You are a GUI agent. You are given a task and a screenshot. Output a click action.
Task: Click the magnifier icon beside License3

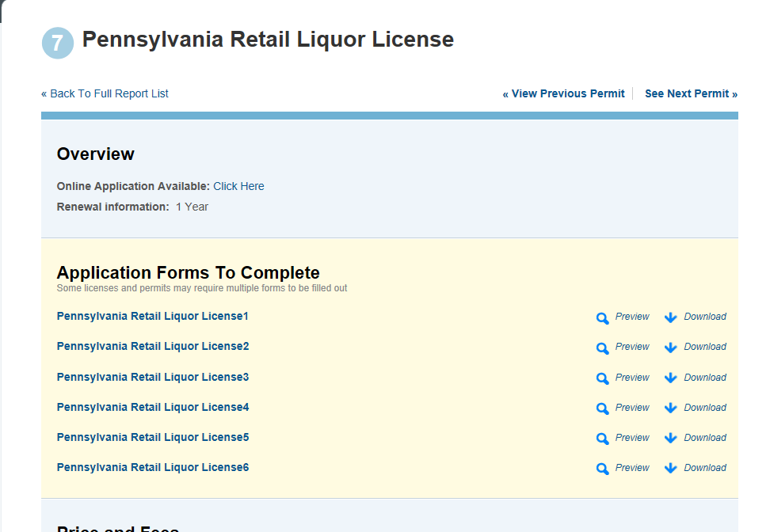602,378
